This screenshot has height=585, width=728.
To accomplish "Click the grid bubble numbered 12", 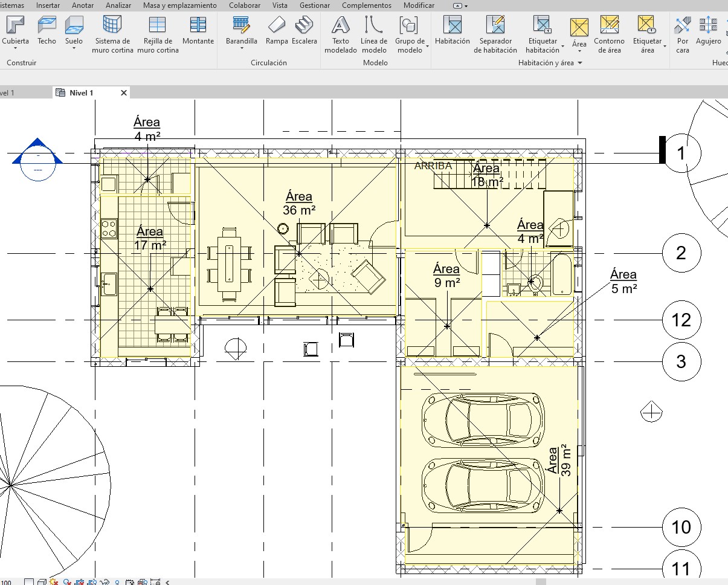I will point(681,320).
